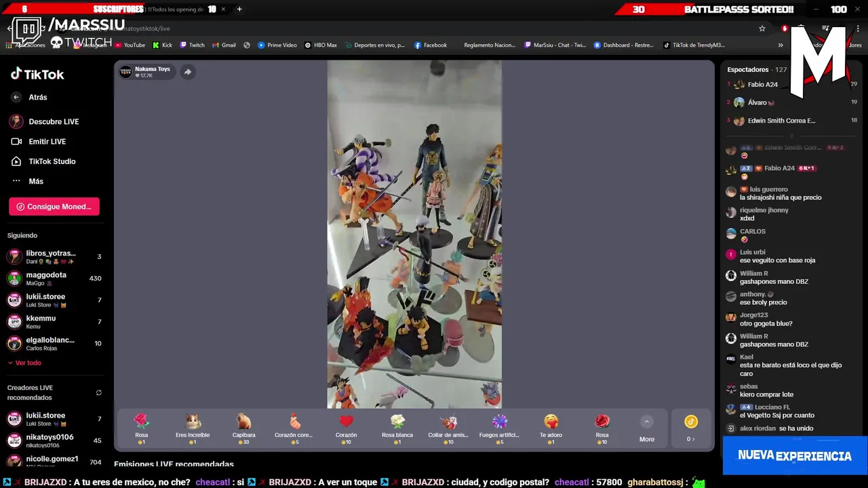Click Kael chat username
Viewport: 868px width, 488px height.
(747, 357)
